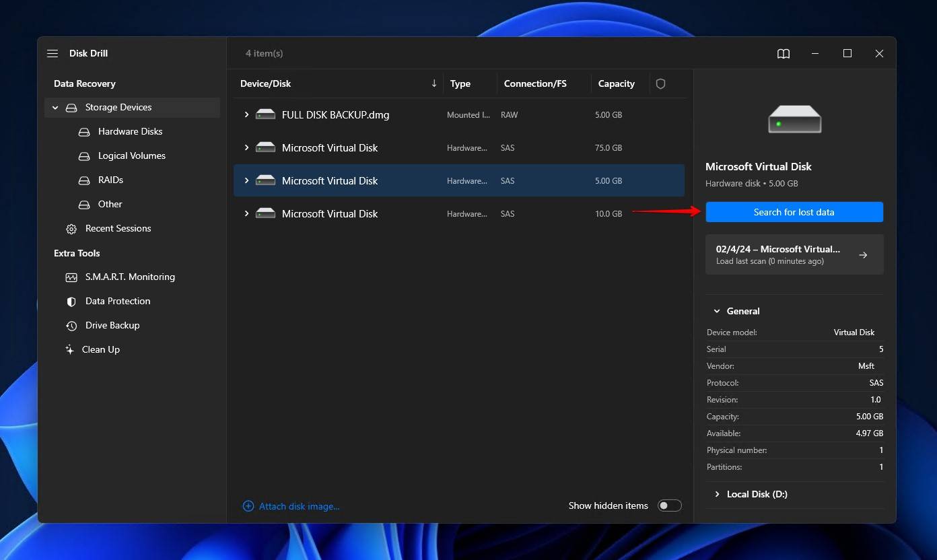Click Attach disk image link

click(x=300, y=506)
